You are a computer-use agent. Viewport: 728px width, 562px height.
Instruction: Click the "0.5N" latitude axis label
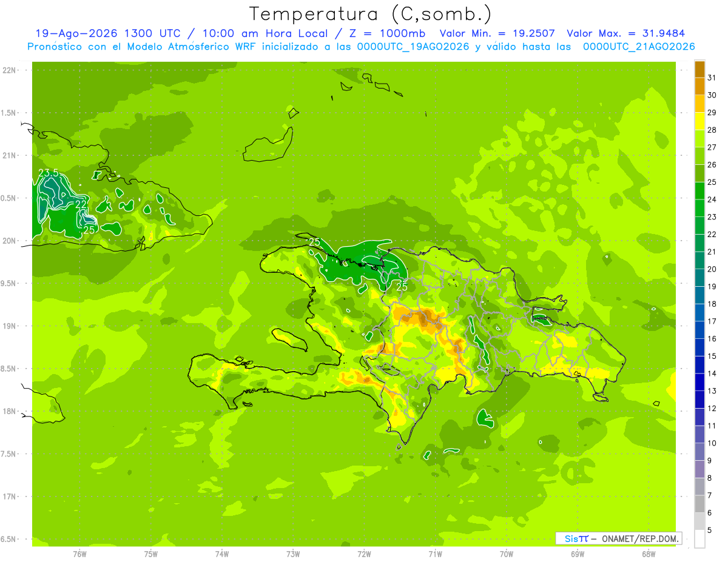click(10, 198)
